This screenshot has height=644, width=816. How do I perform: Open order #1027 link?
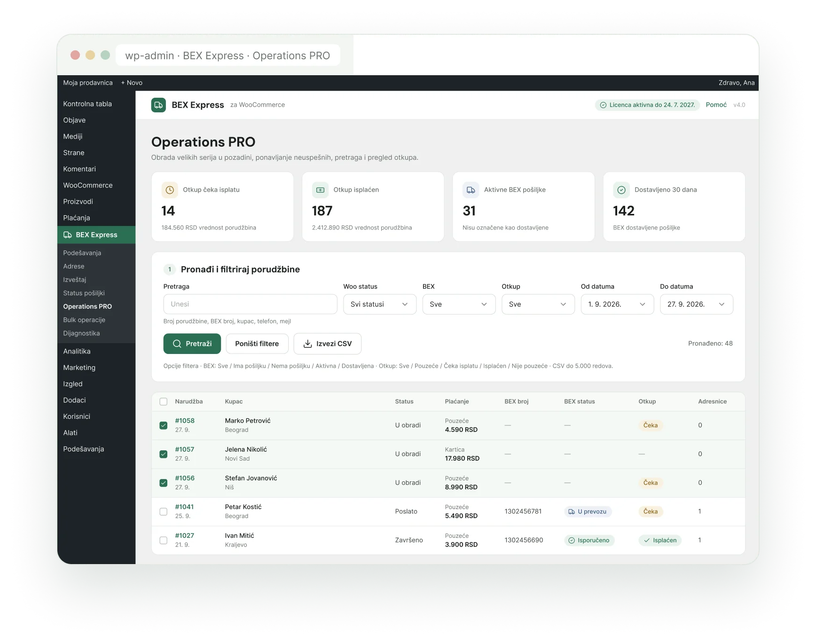(x=185, y=535)
